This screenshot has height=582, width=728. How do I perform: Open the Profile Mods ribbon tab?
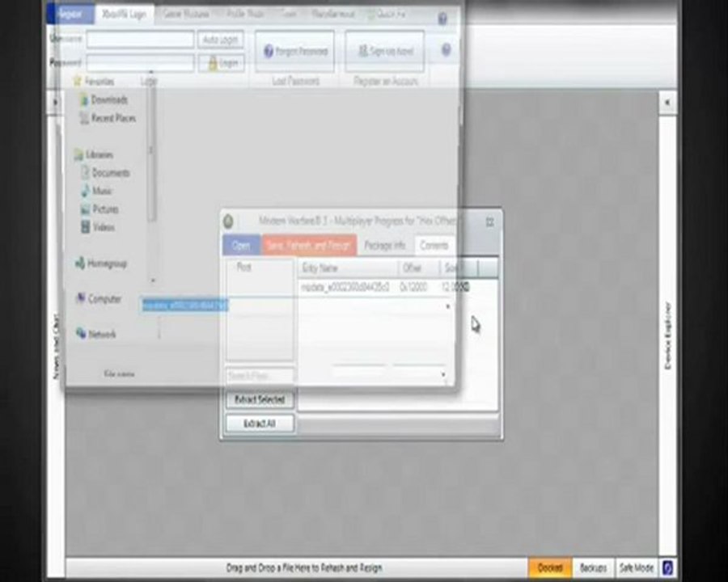[244, 15]
